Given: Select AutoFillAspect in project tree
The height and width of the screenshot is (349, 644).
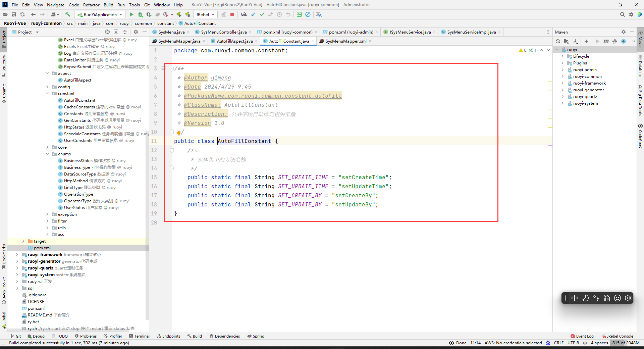Looking at the screenshot, I should click(x=77, y=80).
